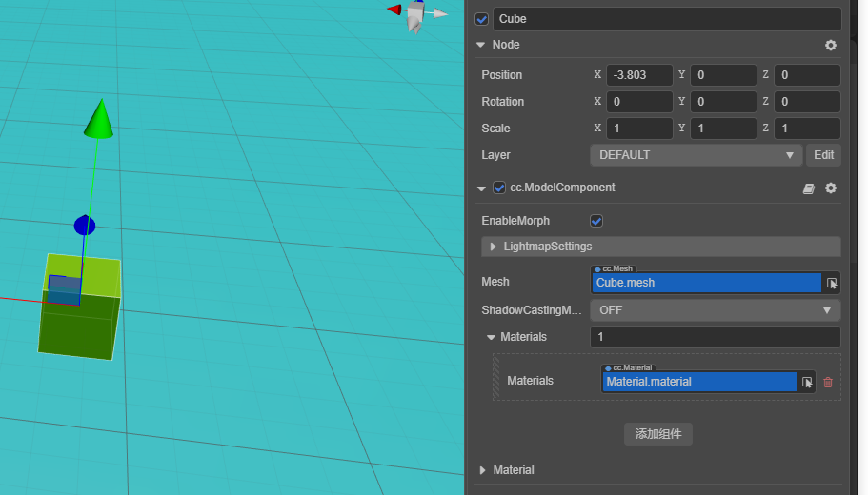Click the Cube node name field

[x=667, y=19]
